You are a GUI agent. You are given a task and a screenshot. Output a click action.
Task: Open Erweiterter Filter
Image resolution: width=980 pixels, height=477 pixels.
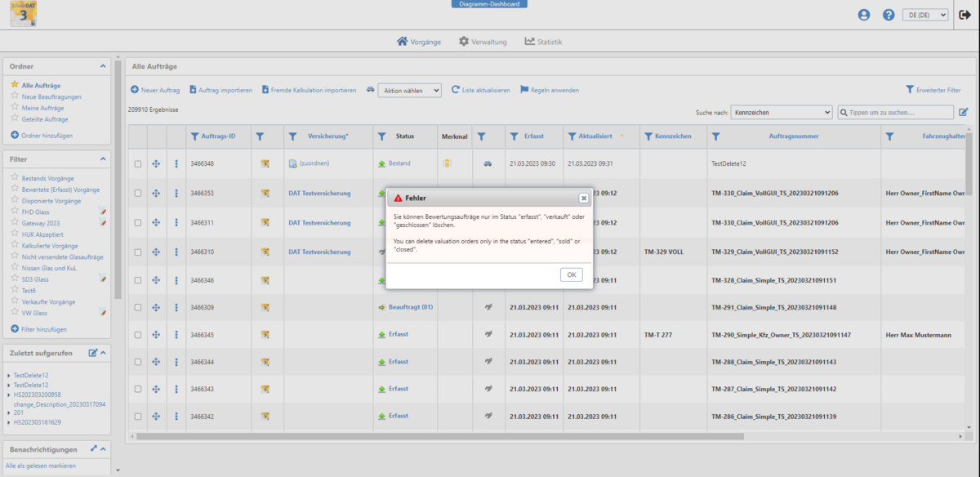point(933,90)
